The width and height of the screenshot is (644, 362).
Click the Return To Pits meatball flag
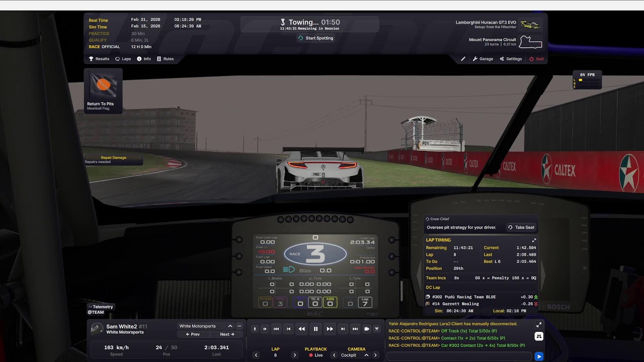pos(103,91)
